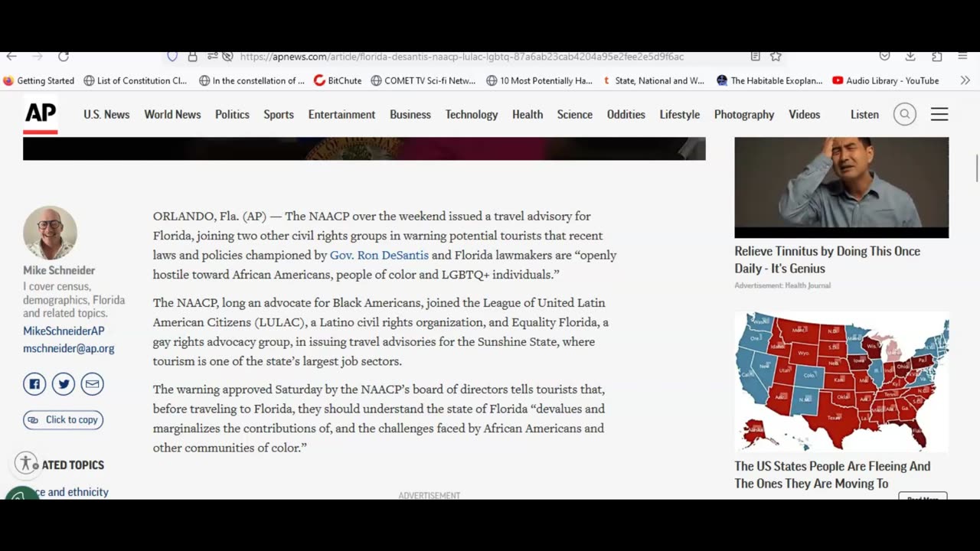Bookmark this page with the star icon
The height and width of the screenshot is (551, 980).
pyautogui.click(x=776, y=57)
